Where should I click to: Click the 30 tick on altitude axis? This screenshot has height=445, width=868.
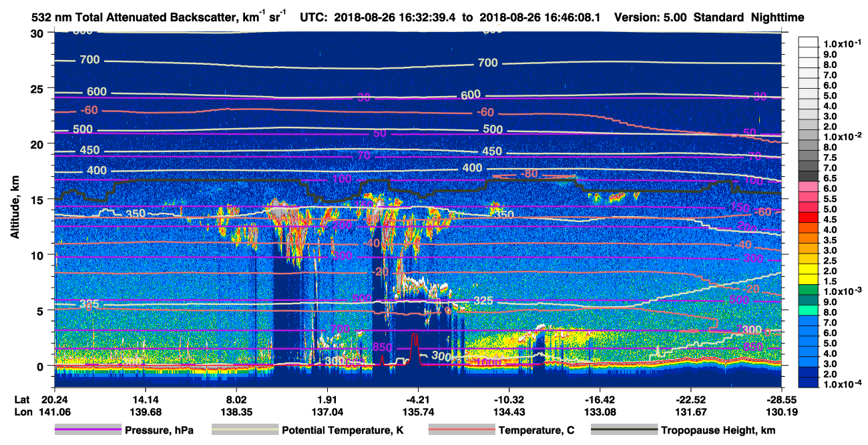(x=38, y=33)
